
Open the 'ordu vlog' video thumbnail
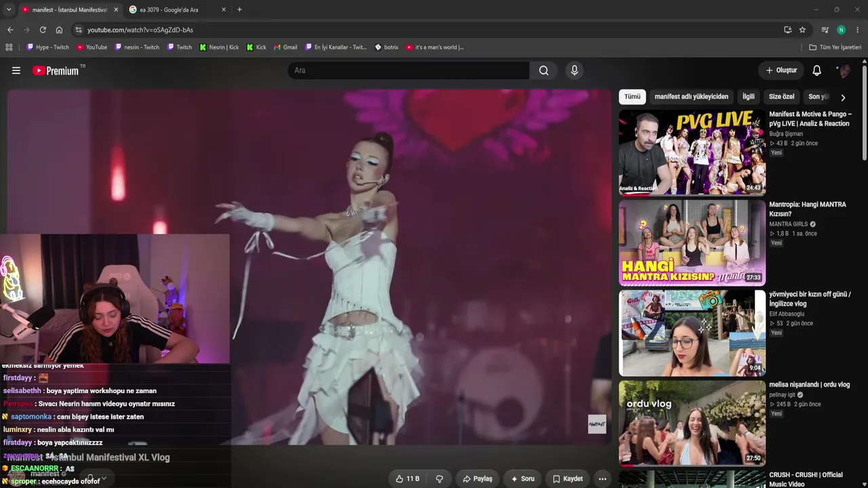(692, 423)
